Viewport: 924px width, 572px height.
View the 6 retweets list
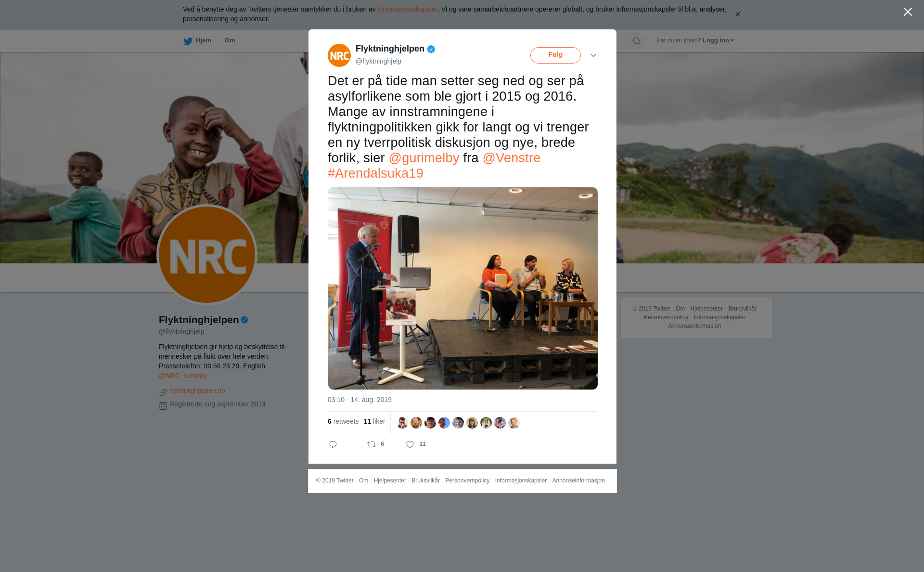343,421
